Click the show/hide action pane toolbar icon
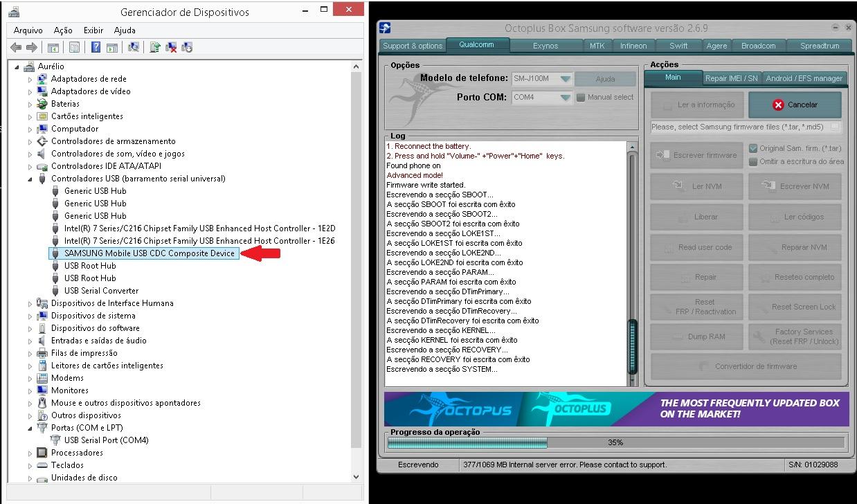 tap(113, 47)
